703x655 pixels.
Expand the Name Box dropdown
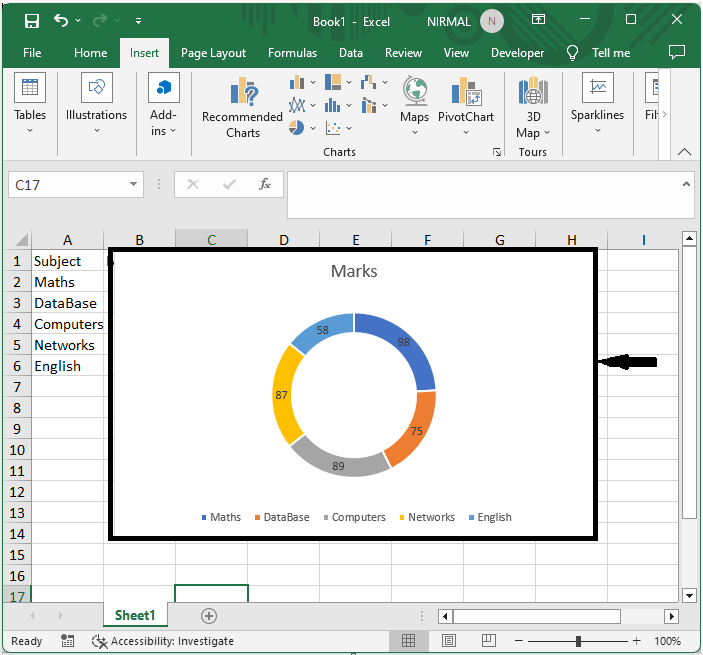coord(135,185)
